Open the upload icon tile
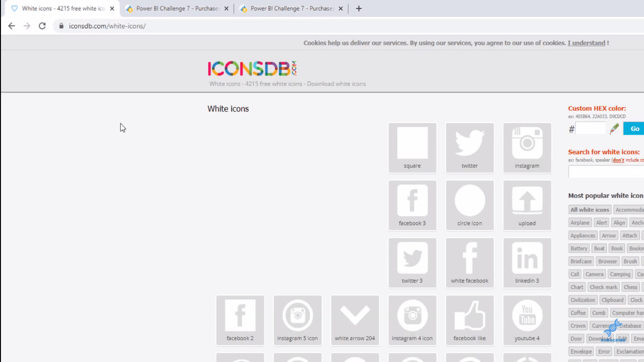 tap(527, 205)
